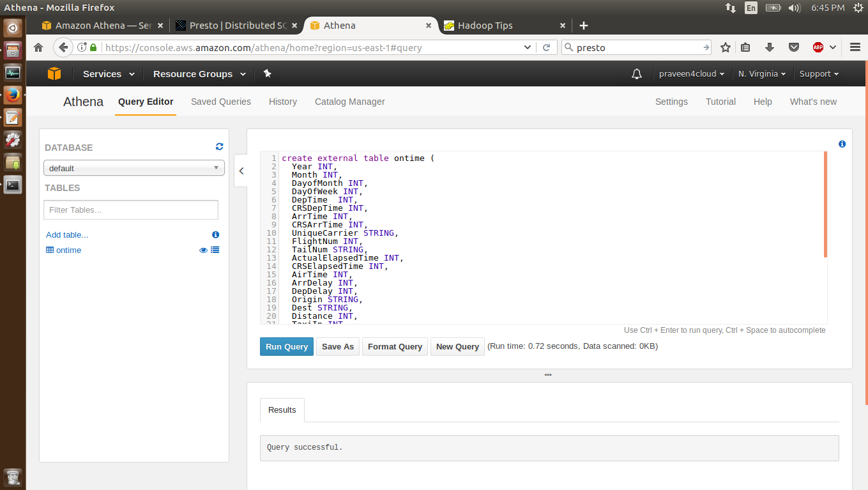Click the info icon above the query editor
This screenshot has height=490, width=868.
coord(842,144)
